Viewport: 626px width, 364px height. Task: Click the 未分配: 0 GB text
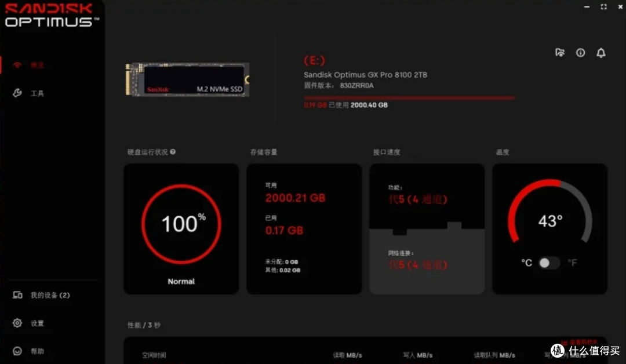point(282,262)
